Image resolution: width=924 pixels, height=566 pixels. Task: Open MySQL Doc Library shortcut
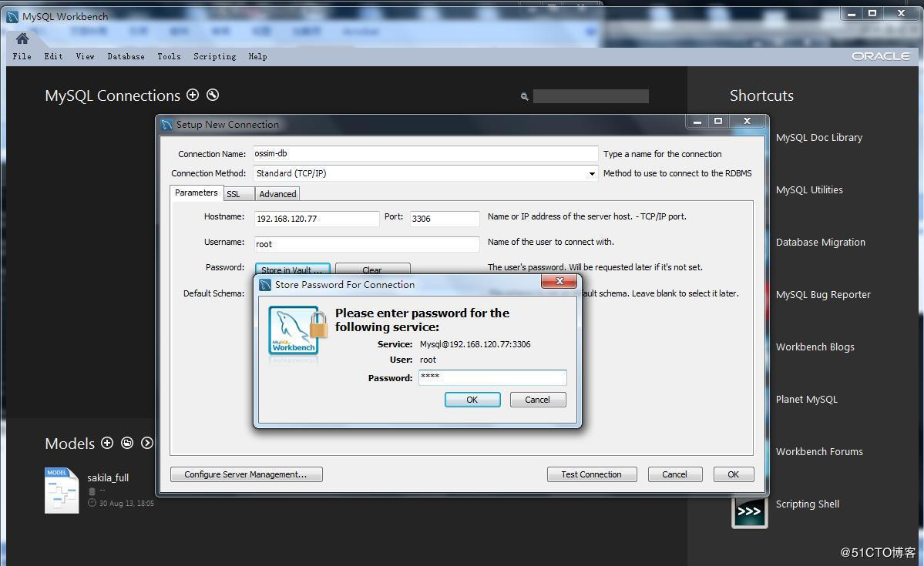819,137
